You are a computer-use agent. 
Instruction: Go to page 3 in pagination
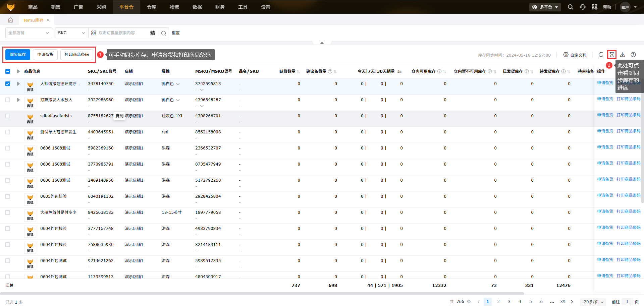tap(509, 302)
